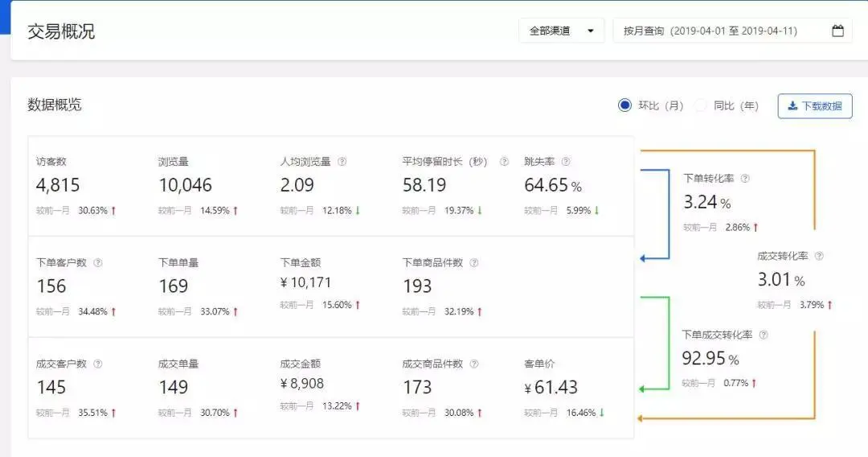
Task: Click the 人均浏览量 value 2.09
Action: 297,185
